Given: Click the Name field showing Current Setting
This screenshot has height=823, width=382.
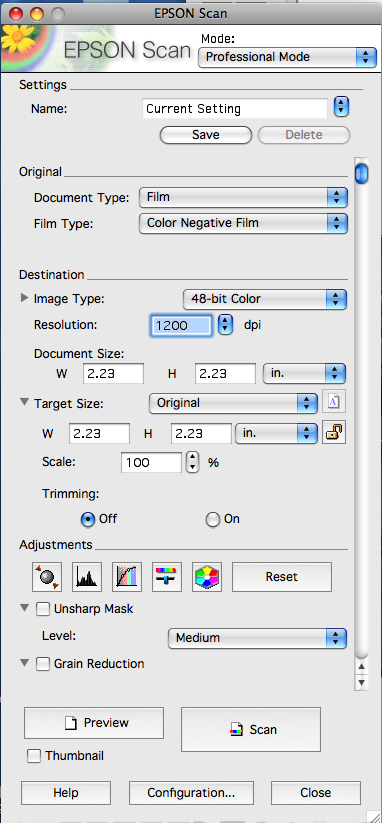Looking at the screenshot, I should [x=235, y=109].
